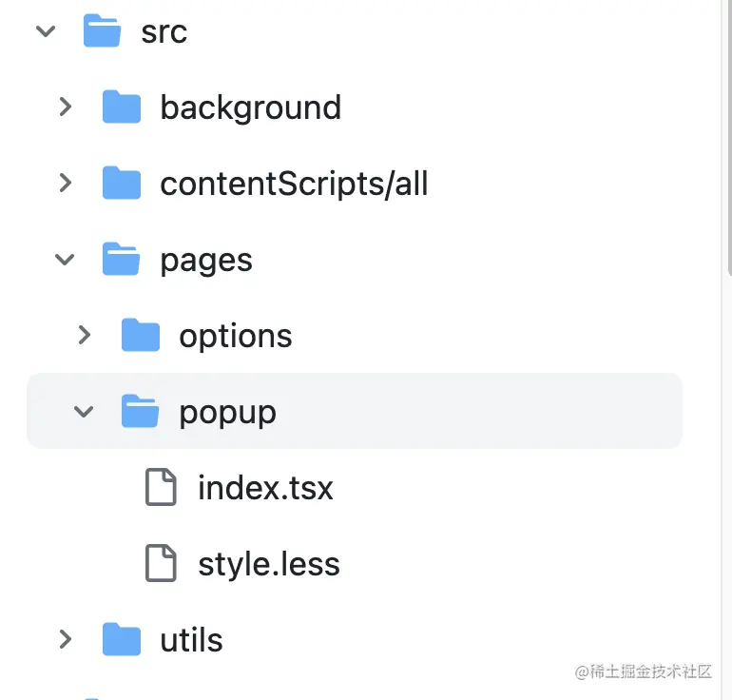Click the pages open-folder icon
The height and width of the screenshot is (700, 732).
[121, 259]
